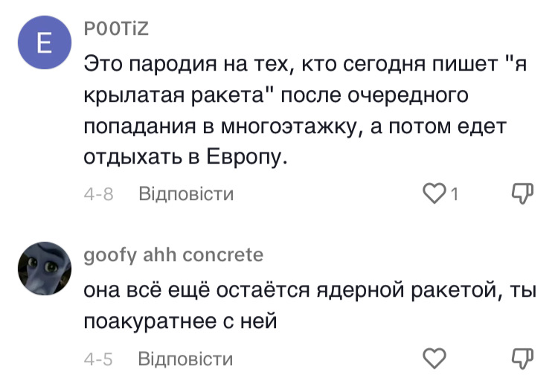Click Відповісти under goofy ahh concrete's comment
The width and height of the screenshot is (558, 392).
click(186, 360)
